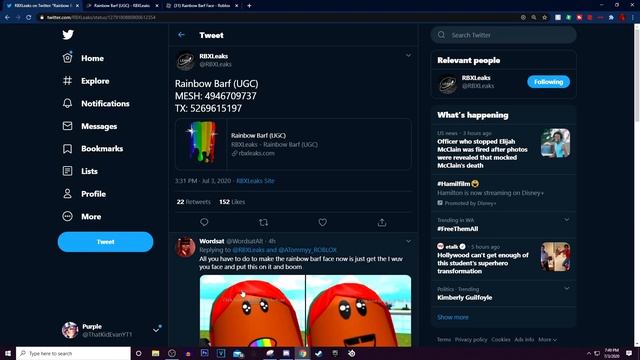Click the Windows taskbar search box
This screenshot has height=360, width=640.
73,353
